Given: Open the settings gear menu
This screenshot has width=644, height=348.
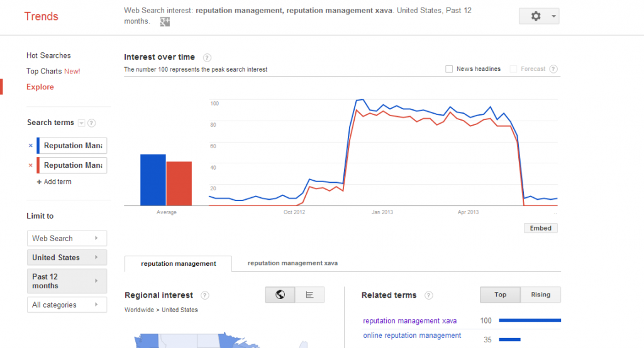Looking at the screenshot, I should click(536, 16).
